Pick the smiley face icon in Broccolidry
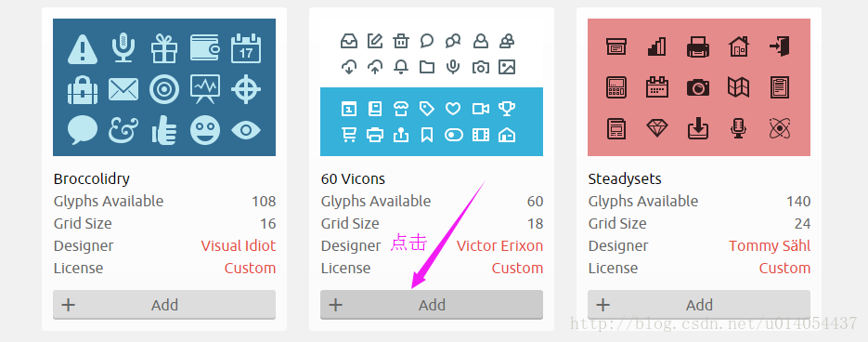Viewport: 868px width, 342px height. point(205,130)
